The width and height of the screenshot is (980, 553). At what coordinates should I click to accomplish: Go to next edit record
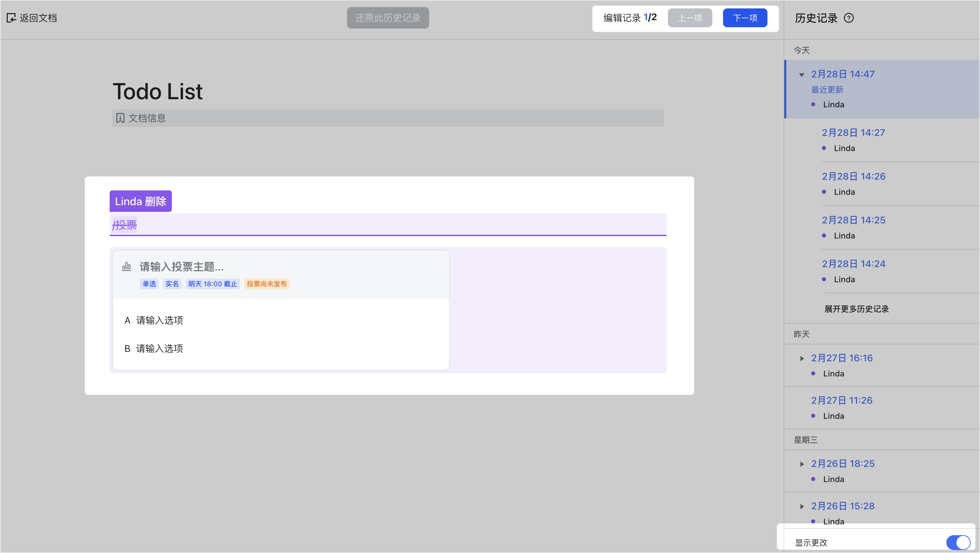(745, 18)
